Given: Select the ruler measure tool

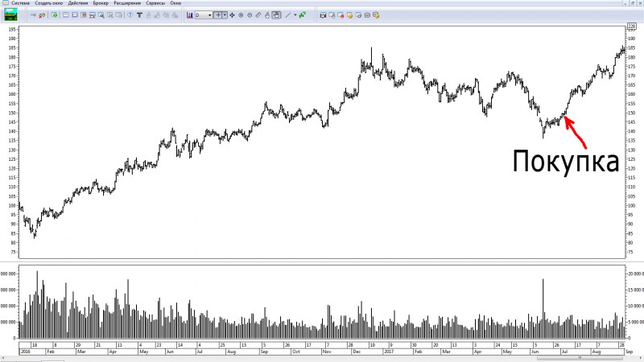Looking at the screenshot, I should pyautogui.click(x=258, y=15).
